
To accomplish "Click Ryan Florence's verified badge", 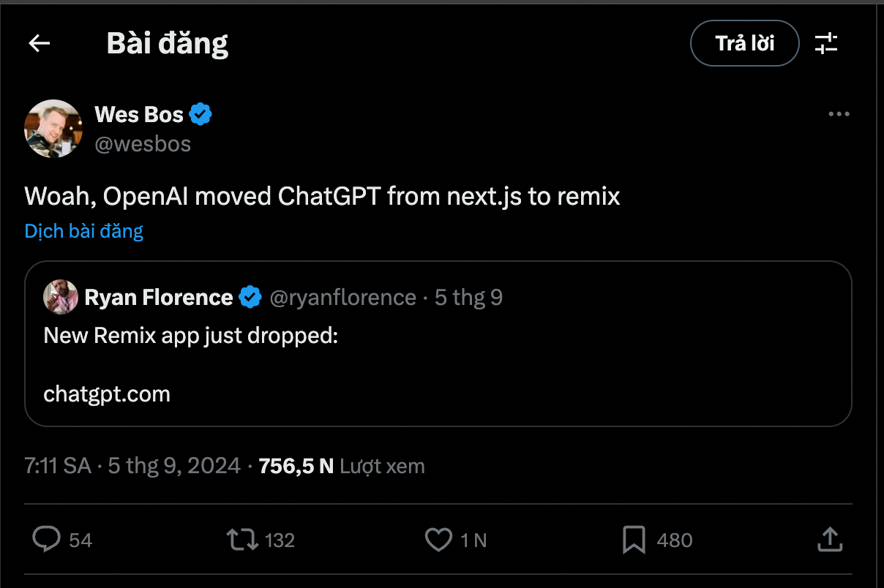I will 251,298.
